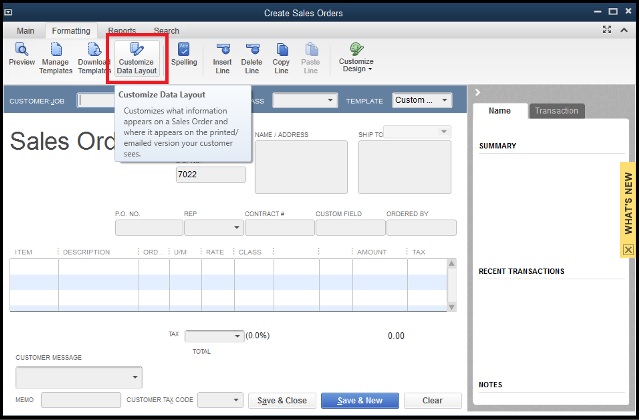Click the Custom Field input

click(350, 227)
